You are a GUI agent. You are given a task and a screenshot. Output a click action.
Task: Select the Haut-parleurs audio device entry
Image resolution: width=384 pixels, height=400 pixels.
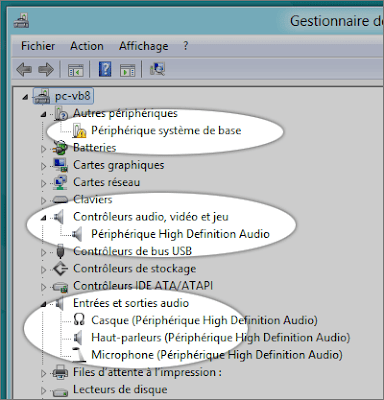221,338
